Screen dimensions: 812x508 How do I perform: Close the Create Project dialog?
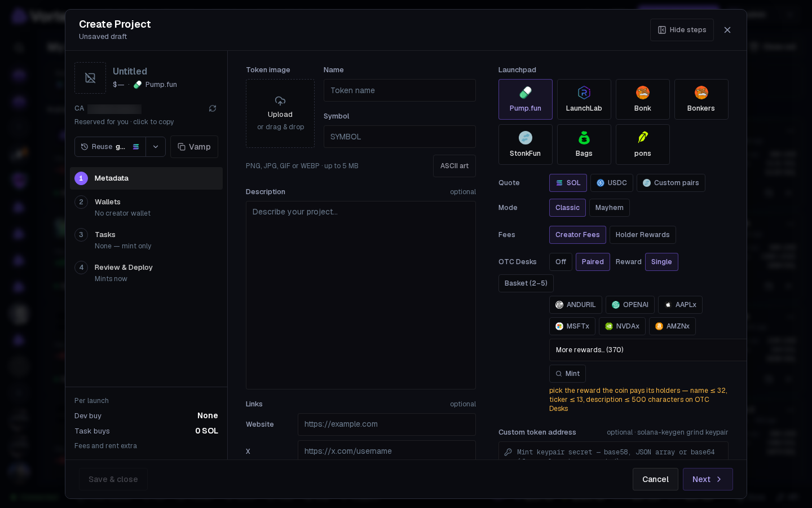pos(727,30)
